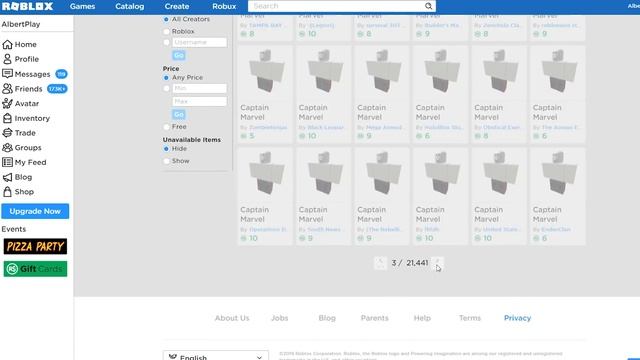Click the Max price input field
The image size is (640, 360).
pyautogui.click(x=199, y=102)
